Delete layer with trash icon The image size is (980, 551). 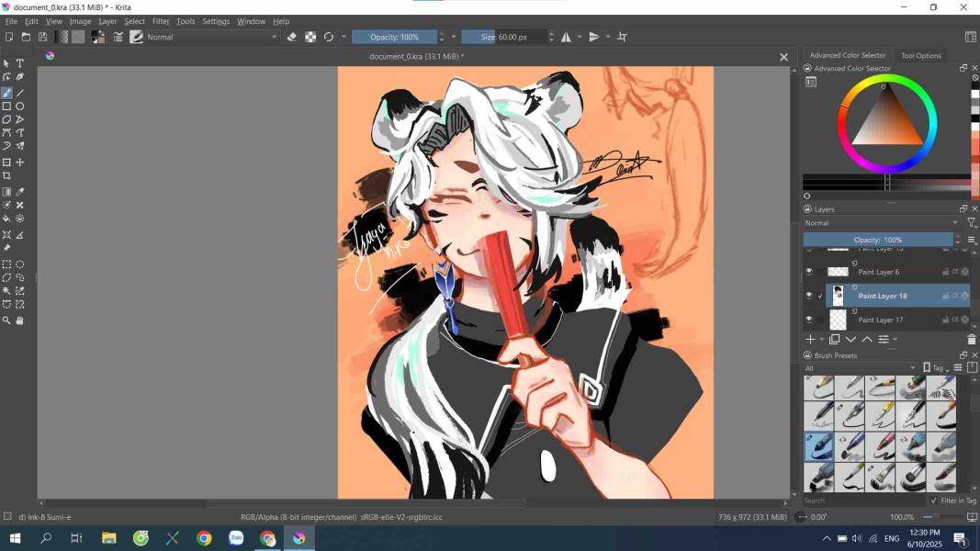pos(971,339)
